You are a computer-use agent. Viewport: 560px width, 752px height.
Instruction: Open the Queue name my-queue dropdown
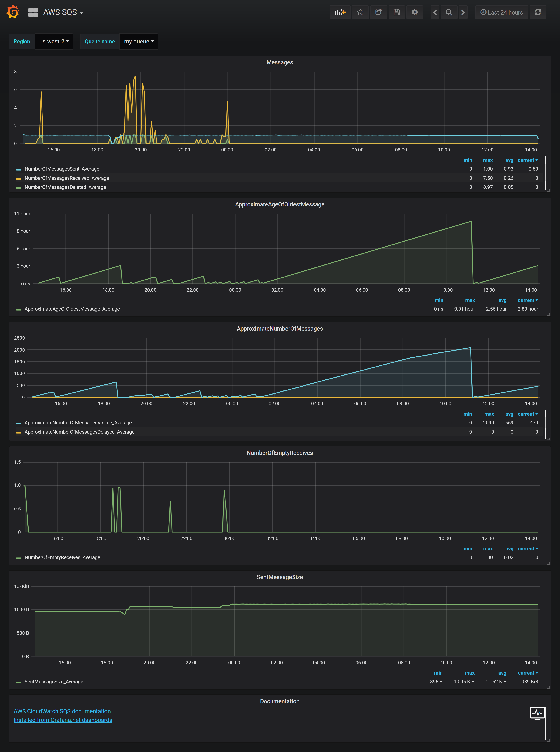[139, 41]
